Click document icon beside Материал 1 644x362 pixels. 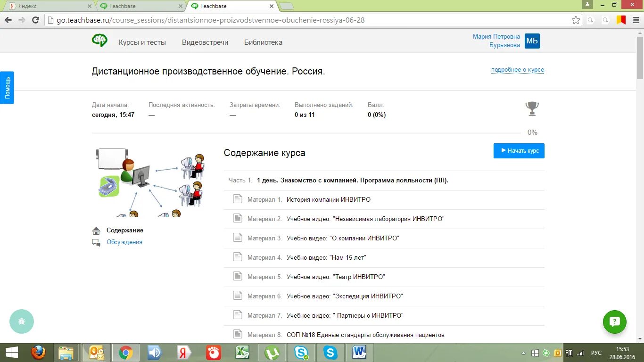point(238,199)
